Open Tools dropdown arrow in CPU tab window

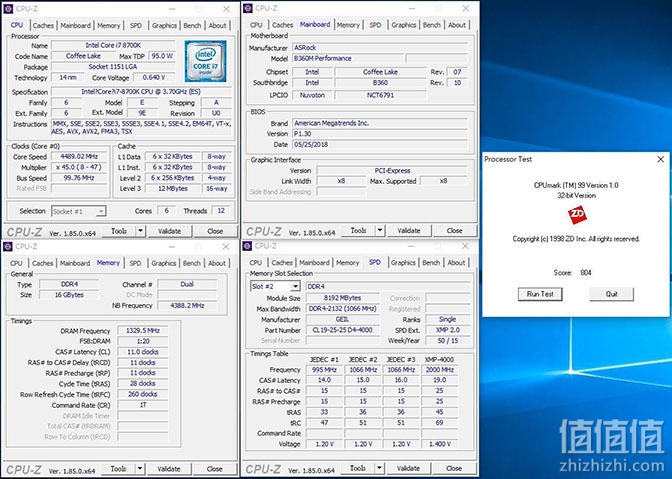pyautogui.click(x=140, y=231)
